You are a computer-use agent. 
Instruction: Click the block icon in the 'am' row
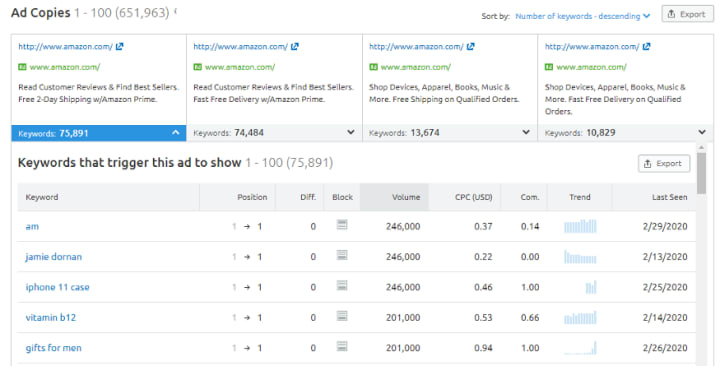[x=342, y=225]
